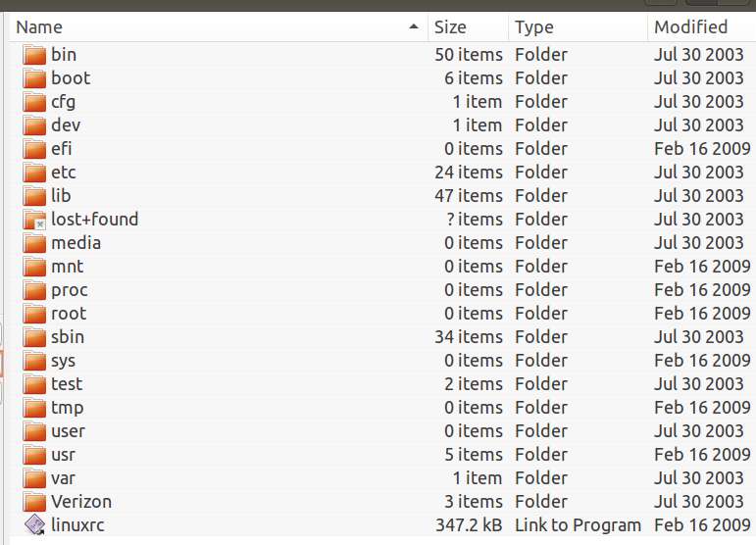This screenshot has height=545, width=756.
Task: Click the media folder name
Action: (76, 243)
